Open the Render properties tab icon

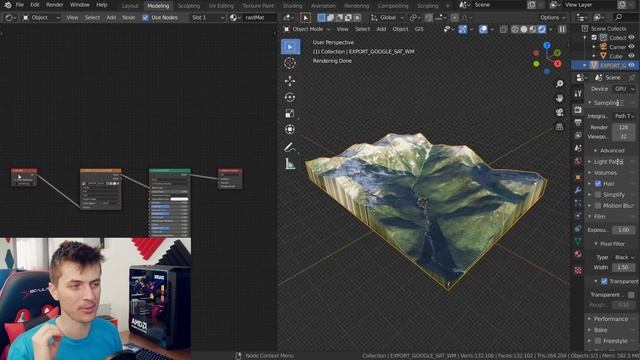578,109
